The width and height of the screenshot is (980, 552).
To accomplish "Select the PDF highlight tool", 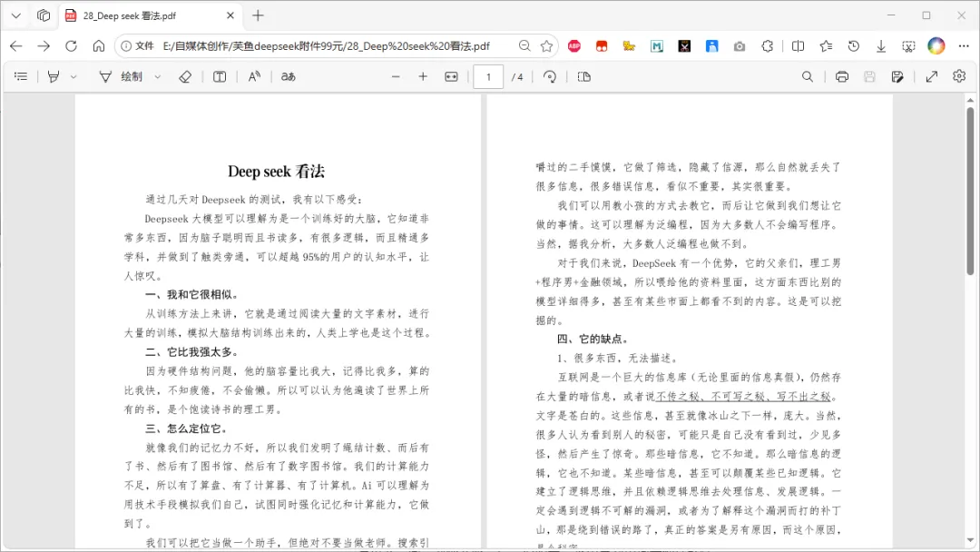I will [x=54, y=76].
